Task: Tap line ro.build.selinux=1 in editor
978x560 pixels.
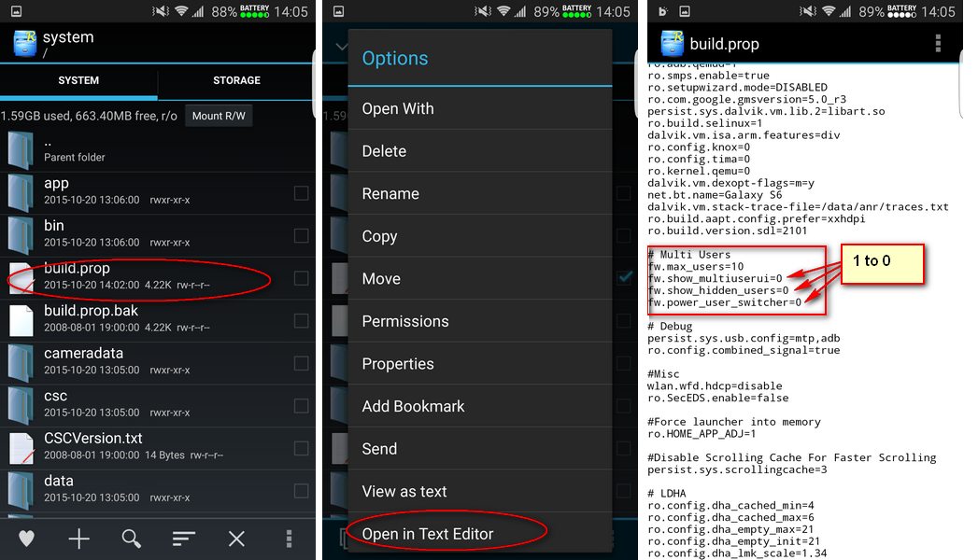Action: [705, 123]
